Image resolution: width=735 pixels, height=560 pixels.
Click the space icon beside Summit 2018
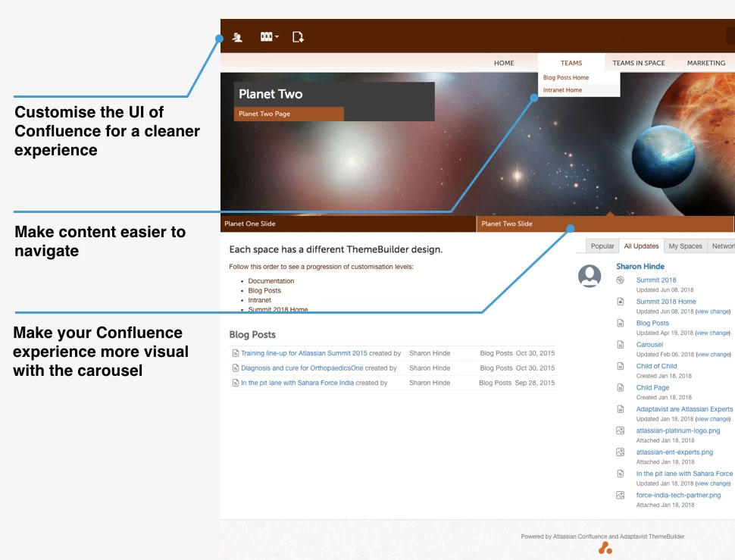(620, 280)
